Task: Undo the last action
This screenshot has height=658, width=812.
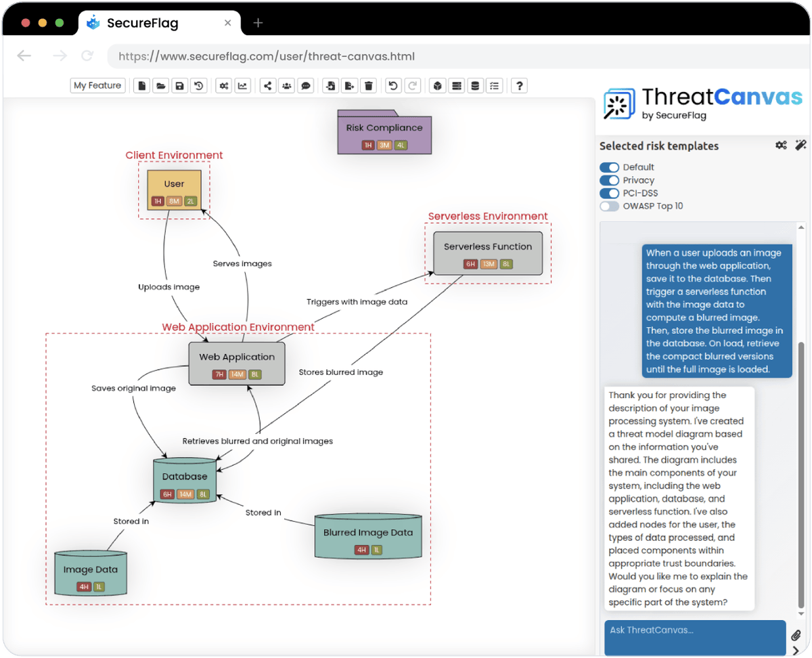Action: click(x=393, y=86)
